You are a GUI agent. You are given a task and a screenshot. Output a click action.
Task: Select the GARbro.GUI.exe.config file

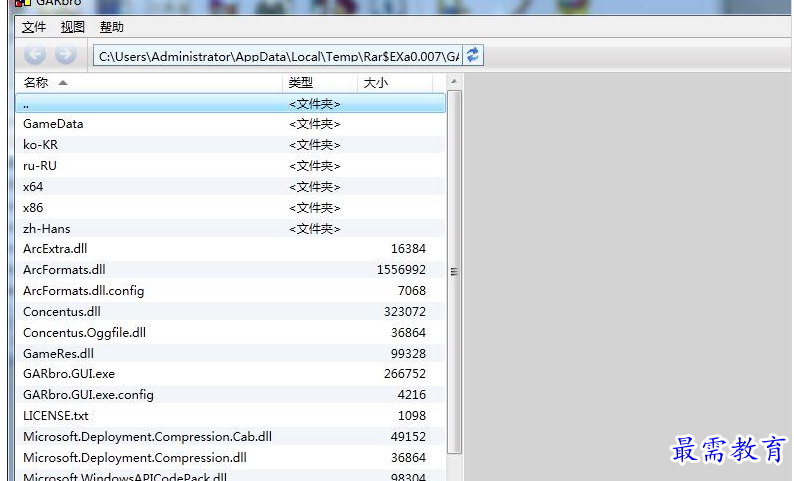click(x=231, y=395)
